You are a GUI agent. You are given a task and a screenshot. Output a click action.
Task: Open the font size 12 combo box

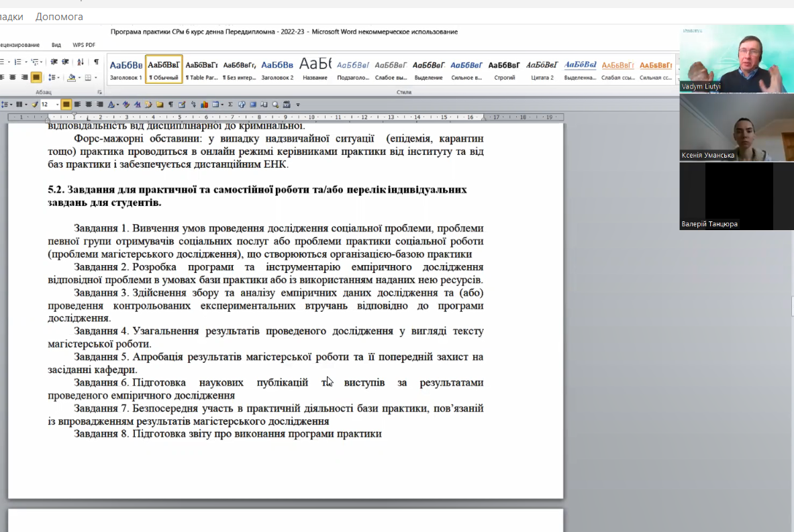click(50, 104)
